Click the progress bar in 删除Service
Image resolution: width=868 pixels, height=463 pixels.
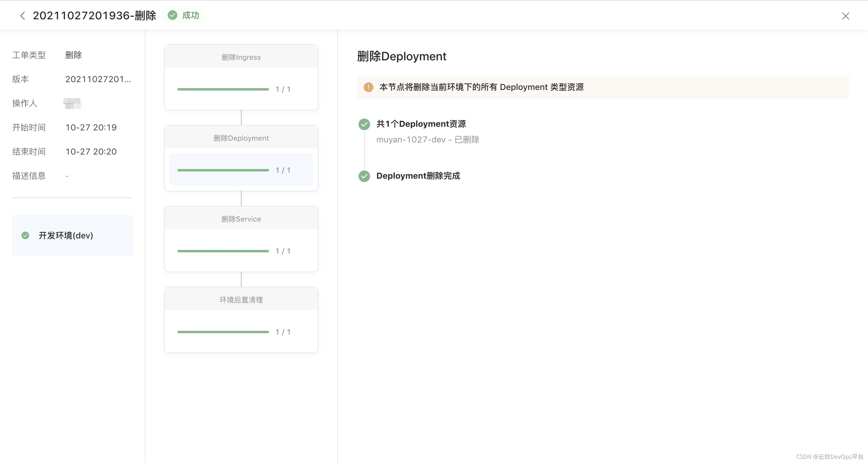[223, 251]
